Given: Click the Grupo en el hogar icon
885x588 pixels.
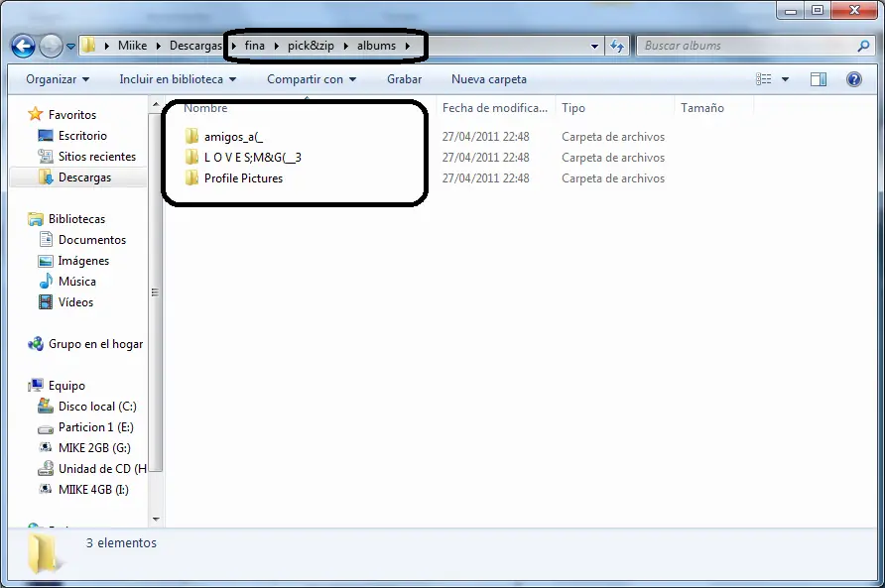Looking at the screenshot, I should 36,344.
